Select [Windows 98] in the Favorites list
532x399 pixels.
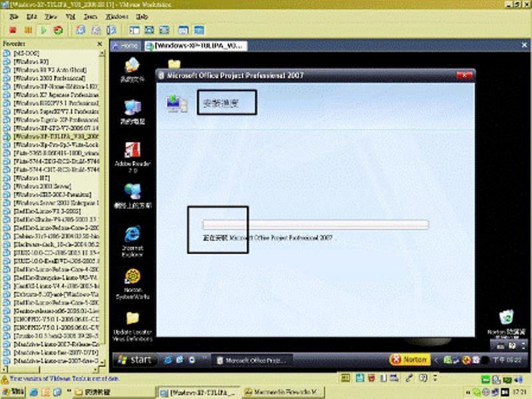click(31, 61)
